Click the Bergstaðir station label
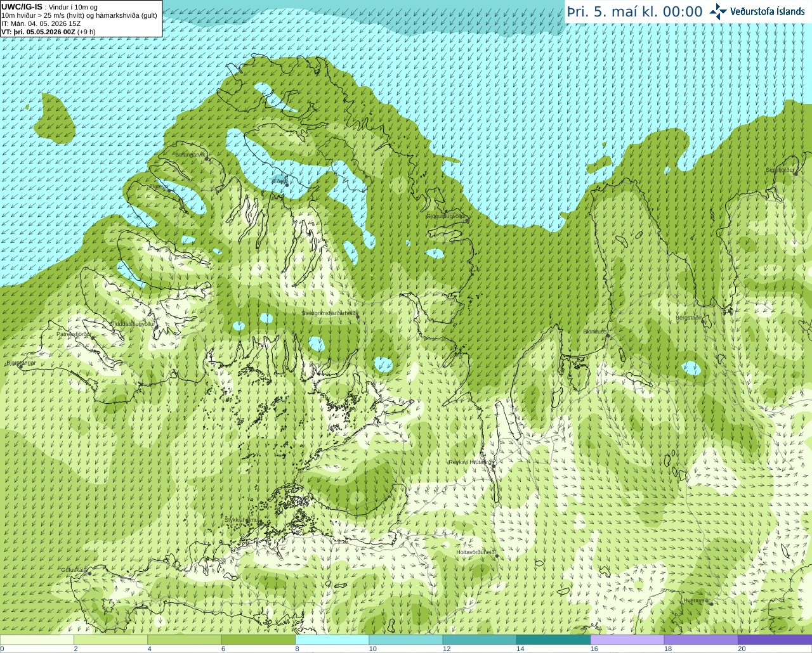 [x=689, y=318]
